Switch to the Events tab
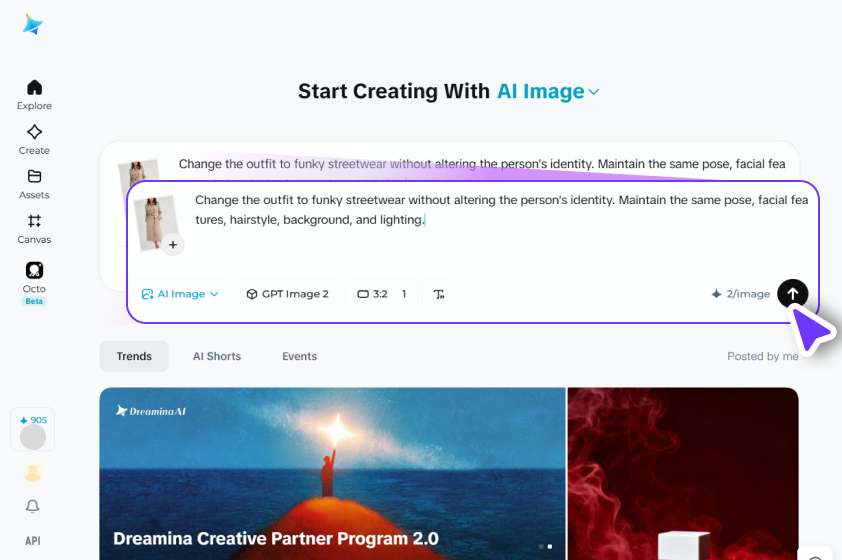The height and width of the screenshot is (560, 842). click(300, 357)
